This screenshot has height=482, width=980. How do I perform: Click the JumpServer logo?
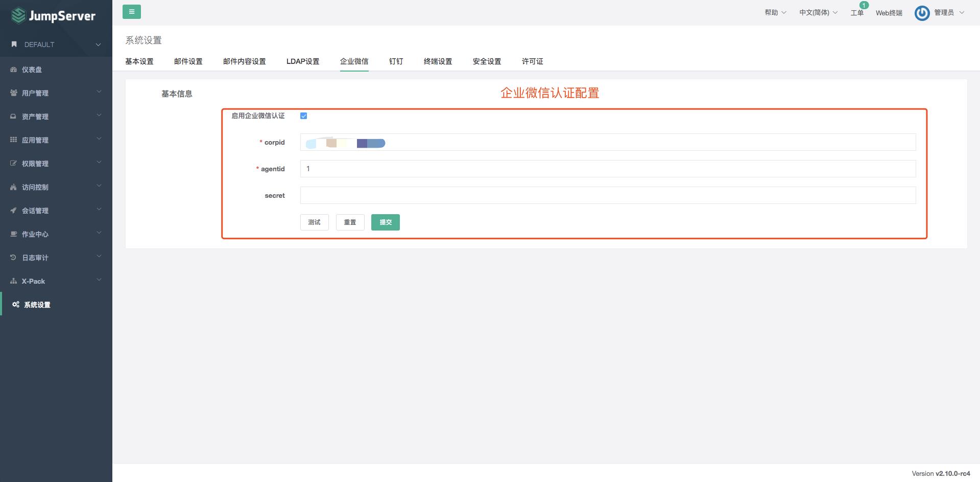tap(54, 16)
